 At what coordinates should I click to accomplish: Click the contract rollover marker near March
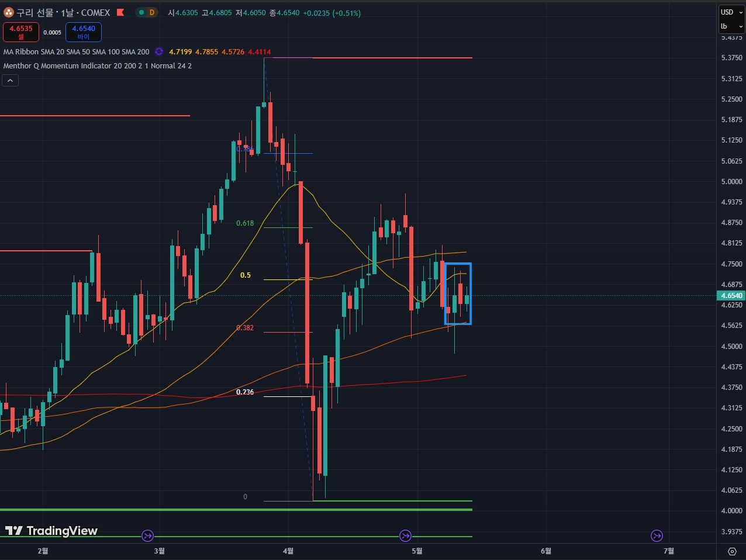pyautogui.click(x=148, y=535)
